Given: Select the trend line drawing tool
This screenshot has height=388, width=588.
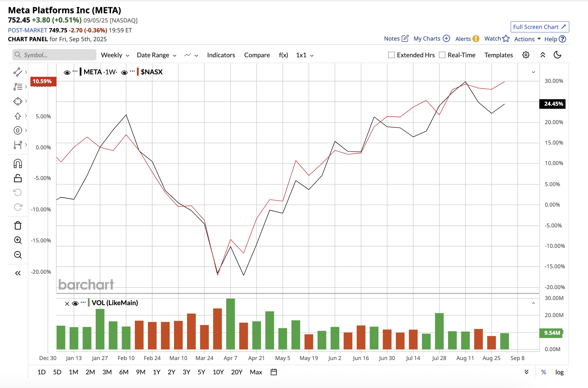Looking at the screenshot, I should pos(18,72).
